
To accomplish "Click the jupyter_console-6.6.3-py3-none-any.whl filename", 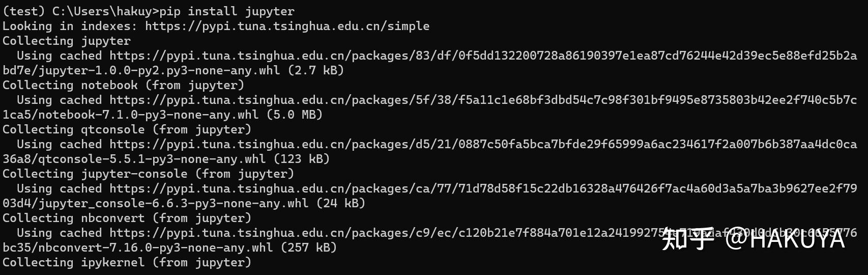I will click(173, 203).
